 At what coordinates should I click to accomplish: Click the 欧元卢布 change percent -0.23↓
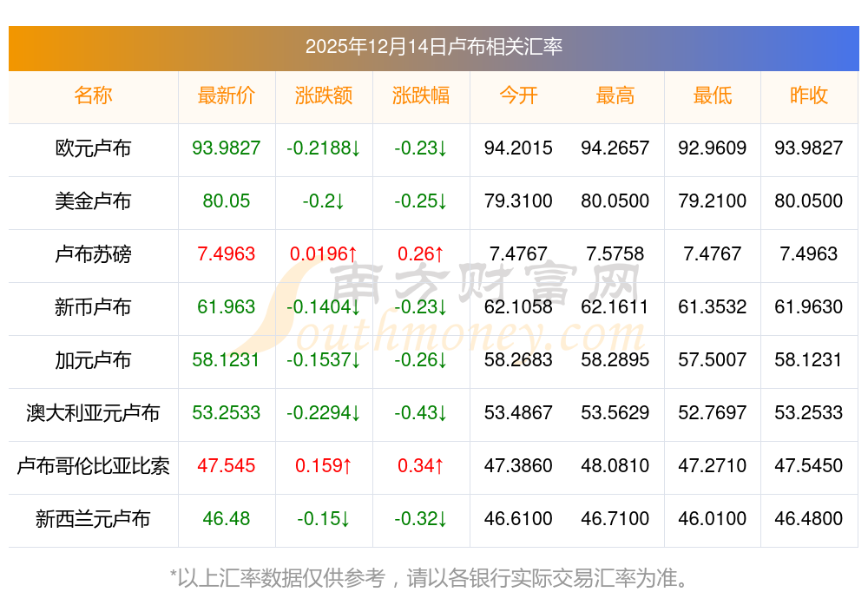coord(421,148)
